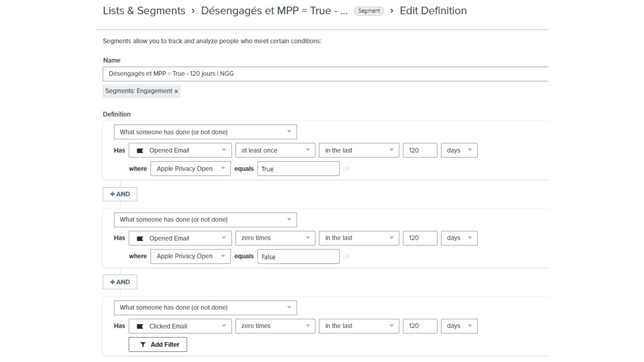Open the Apple Privacy Open dropdown with True
This screenshot has width=644, height=362.
pos(190,169)
